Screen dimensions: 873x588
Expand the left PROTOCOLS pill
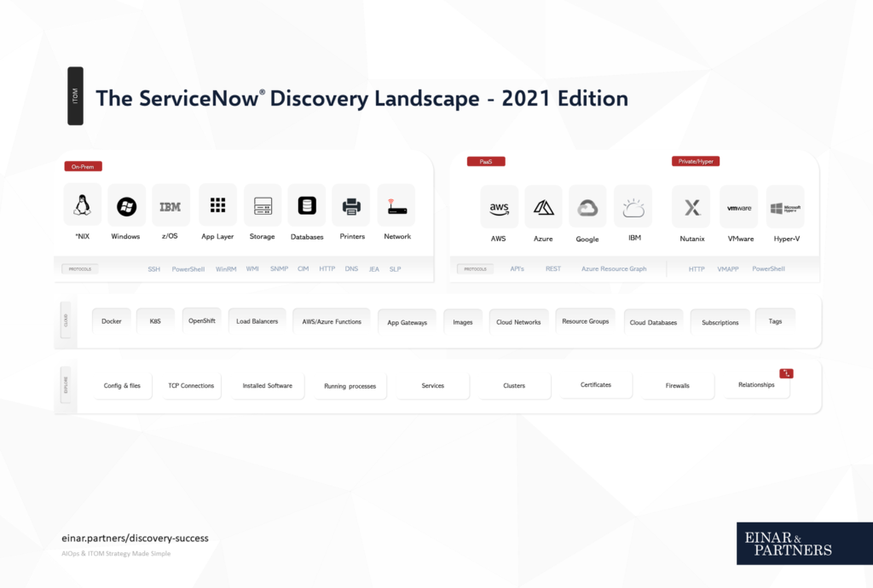79,268
